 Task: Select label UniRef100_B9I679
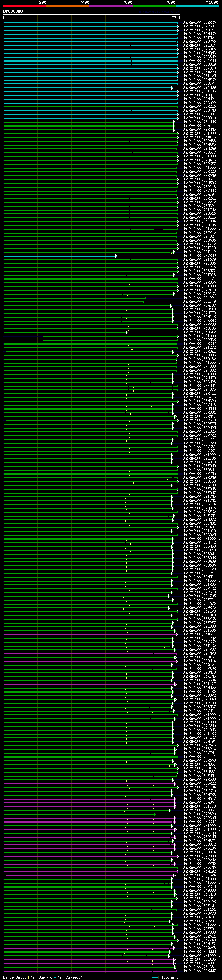pos(199,259)
